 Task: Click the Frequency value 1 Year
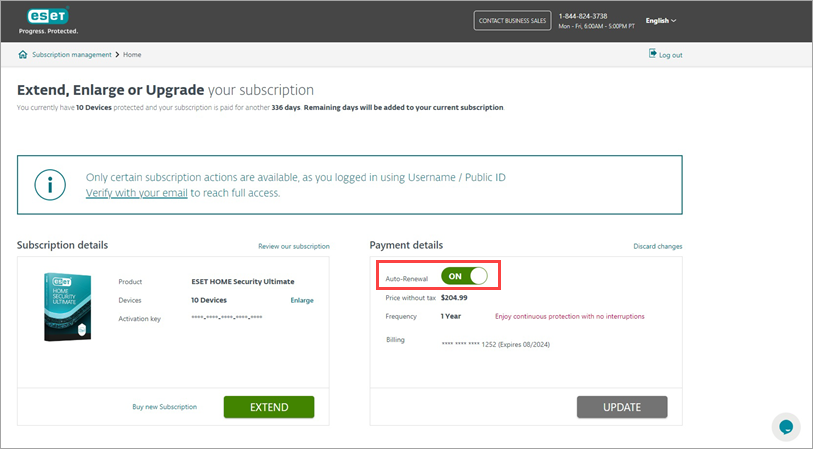coord(451,316)
